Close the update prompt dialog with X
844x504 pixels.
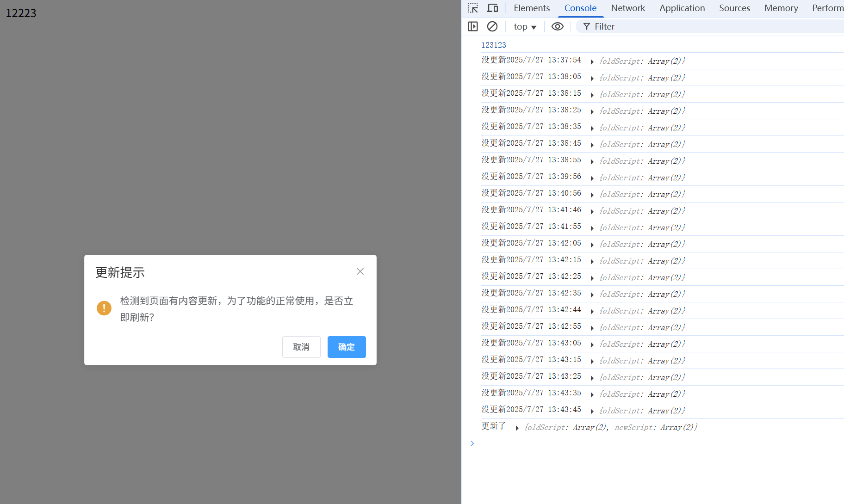click(x=360, y=271)
